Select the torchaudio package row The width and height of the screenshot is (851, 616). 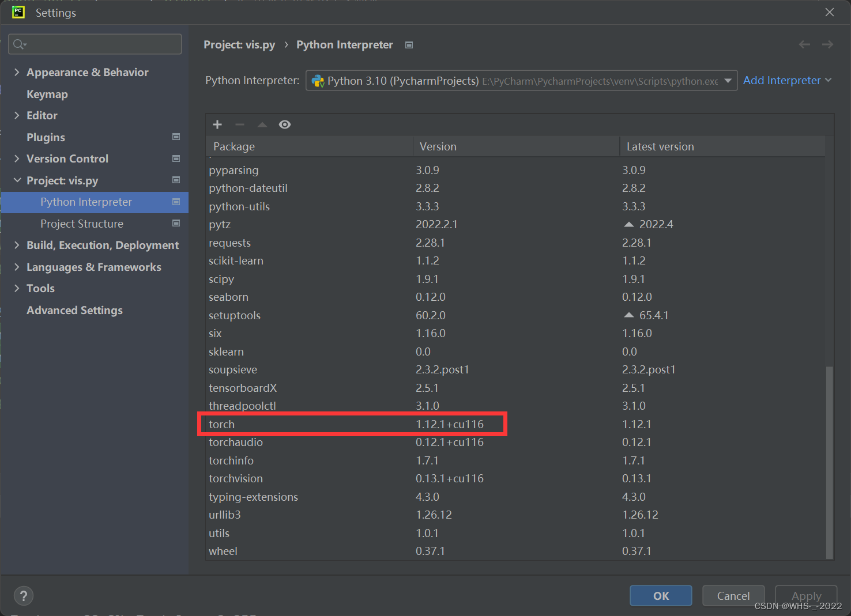(516, 442)
